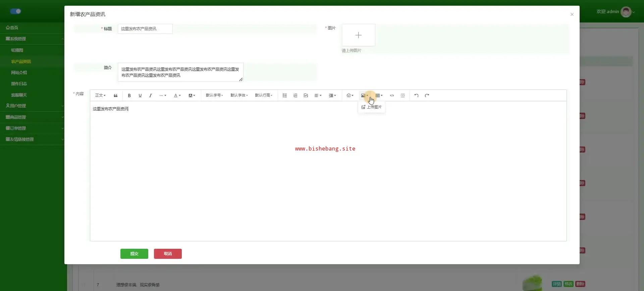Click the 提交 submit button

134,254
